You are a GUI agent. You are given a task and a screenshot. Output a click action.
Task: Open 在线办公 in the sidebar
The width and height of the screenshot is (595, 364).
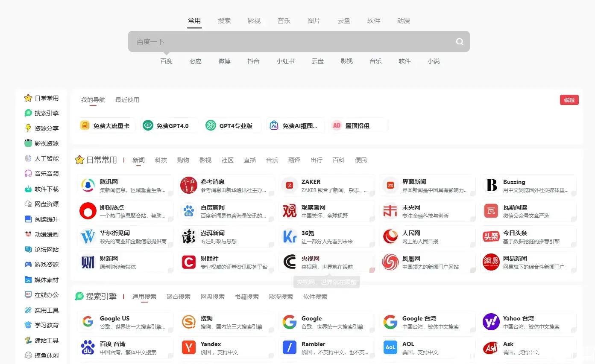[x=42, y=295]
